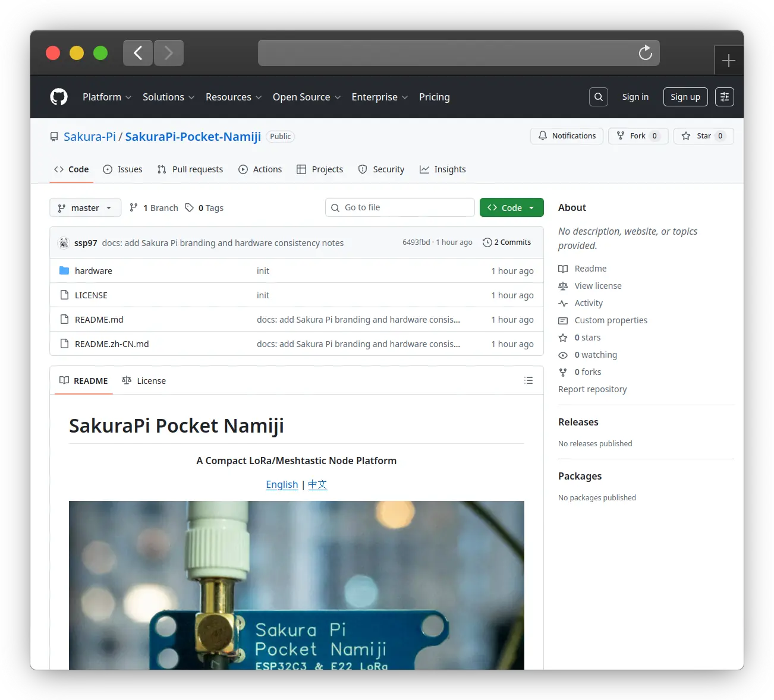Screen dimensions: 774x700
Task: Click the Notifications bell button
Action: pyautogui.click(x=567, y=136)
